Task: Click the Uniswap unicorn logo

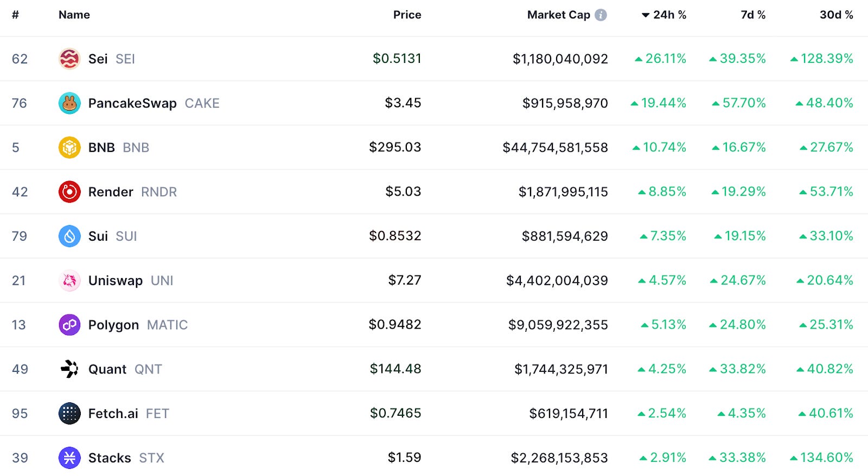Action: [x=69, y=280]
